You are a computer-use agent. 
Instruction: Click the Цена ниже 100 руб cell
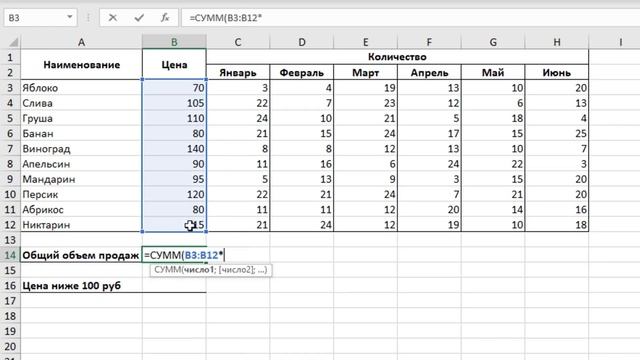[x=81, y=286]
